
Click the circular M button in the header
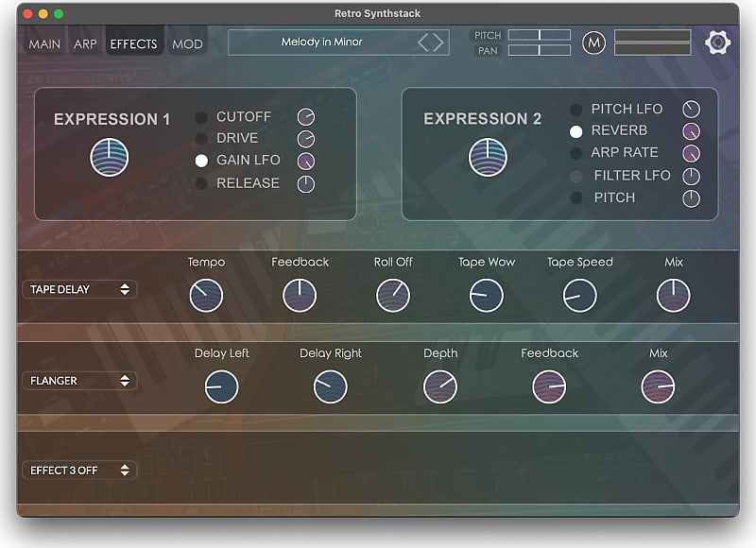click(594, 42)
